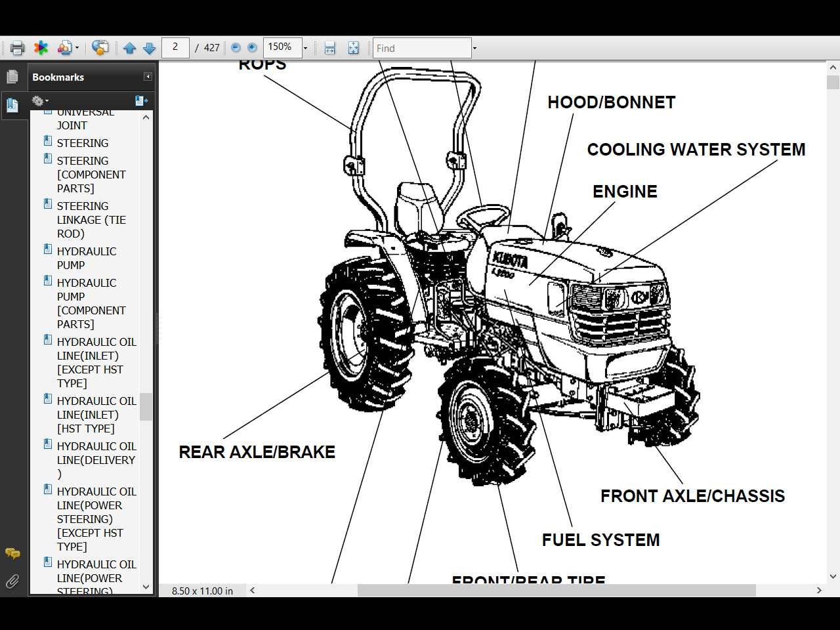
Task: Toggle the Attachments panel with paperclip icon
Action: coord(12,581)
